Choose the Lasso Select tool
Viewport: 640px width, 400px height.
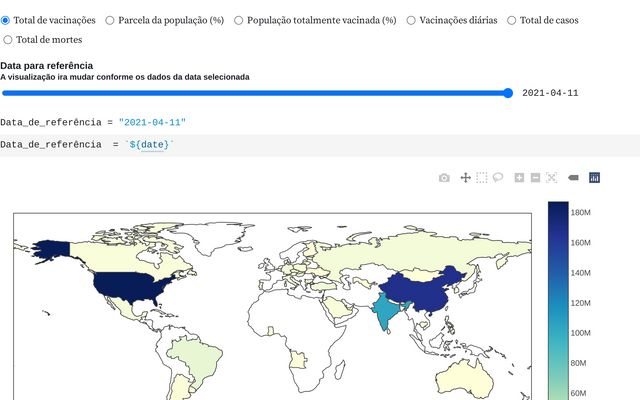tap(497, 178)
